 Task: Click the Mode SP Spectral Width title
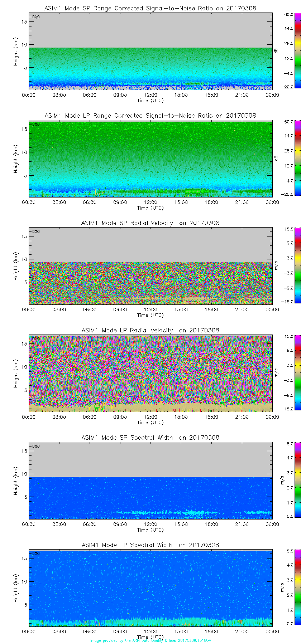(x=150, y=438)
